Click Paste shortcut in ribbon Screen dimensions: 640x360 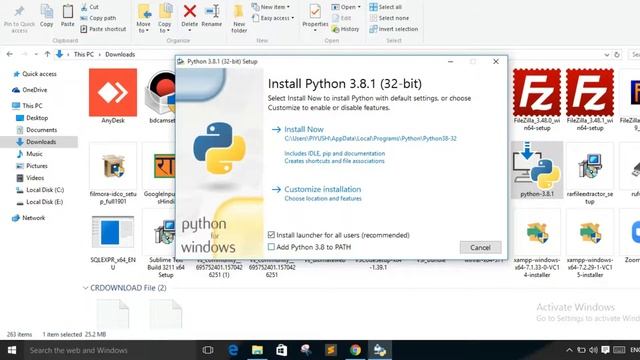[103, 29]
